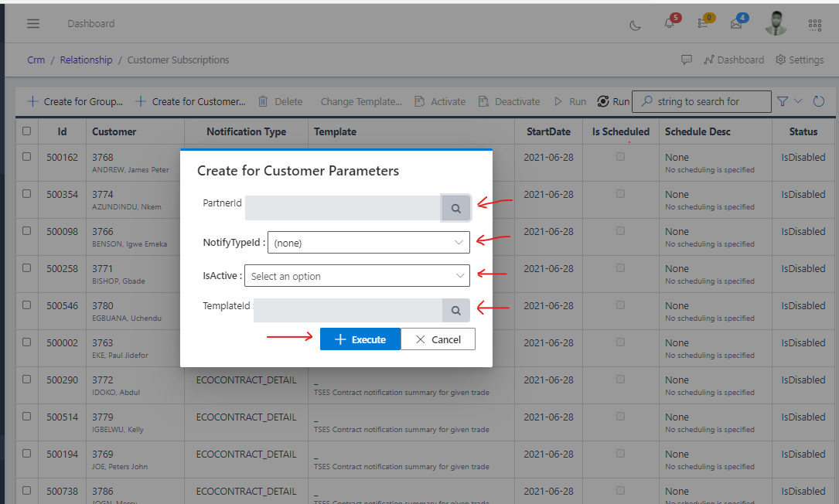This screenshot has width=839, height=504.
Task: Navigate to the Relationship breadcrumb link
Action: (x=86, y=60)
